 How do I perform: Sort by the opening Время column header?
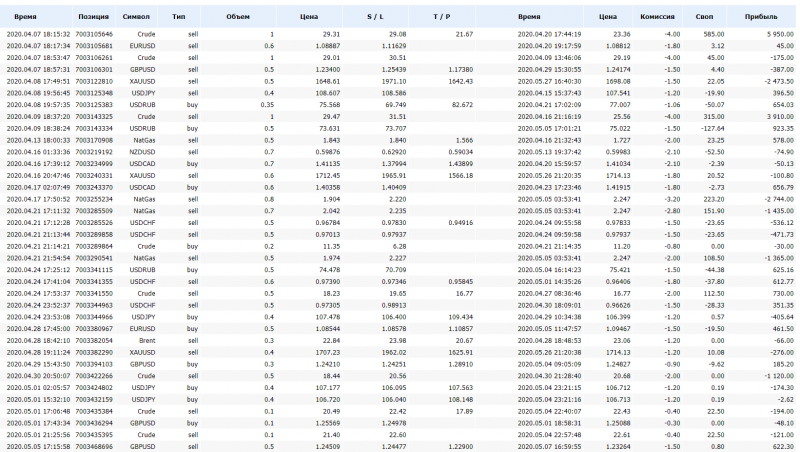click(x=26, y=17)
